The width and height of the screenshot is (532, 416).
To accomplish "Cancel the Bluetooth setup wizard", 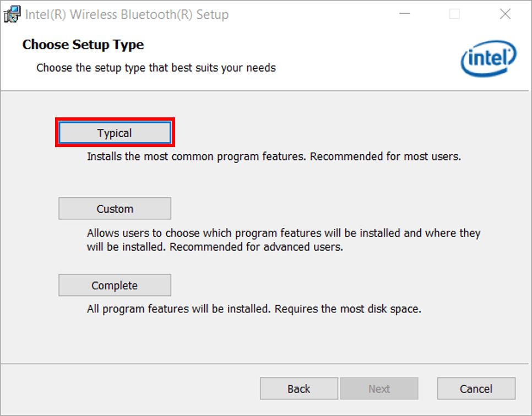I will [x=476, y=388].
